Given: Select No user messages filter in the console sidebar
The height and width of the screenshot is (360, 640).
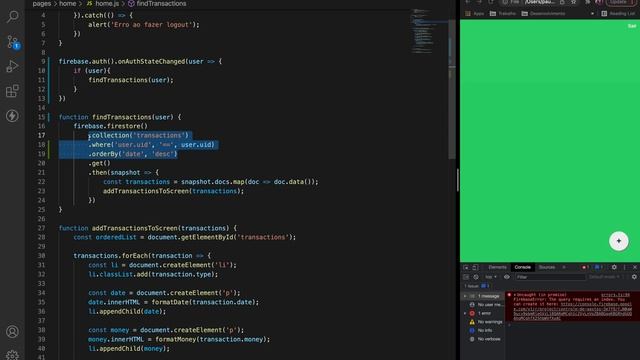Looking at the screenshot, I should tap(484, 304).
